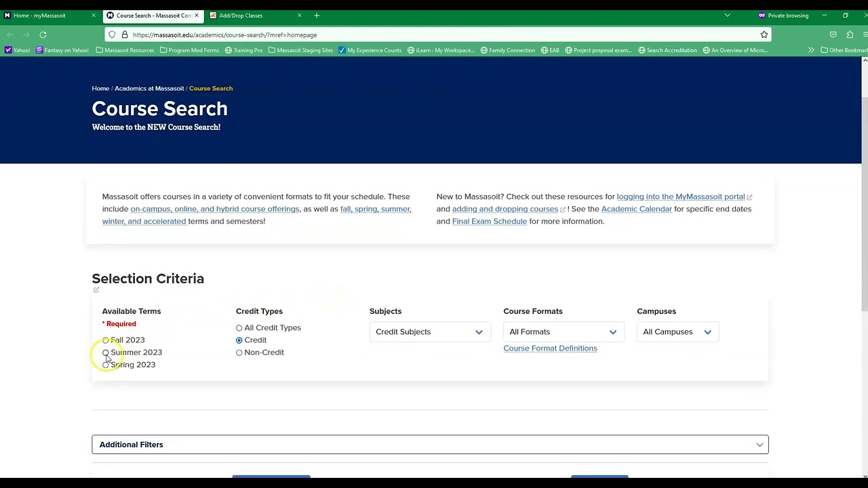Image resolution: width=868 pixels, height=488 pixels.
Task: Click the browser forward arrow
Action: click(x=26, y=35)
